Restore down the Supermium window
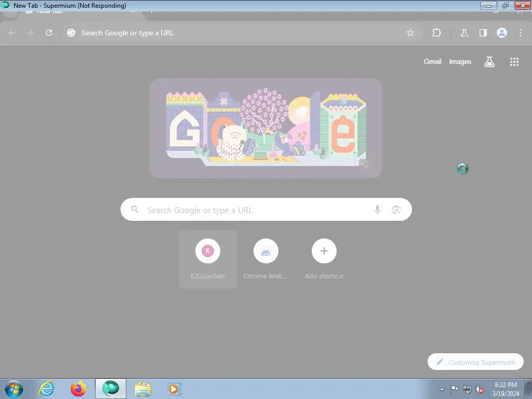532x399 pixels. 505,5
